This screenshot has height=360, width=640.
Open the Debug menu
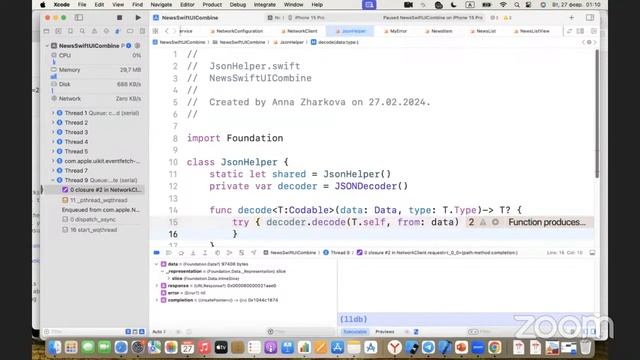pos(238,4)
